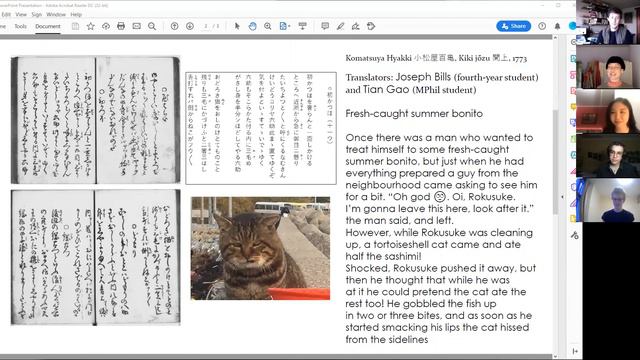This screenshot has width=640, height=360.
Task: Select video tile of man in grey vest
Action: click(608, 22)
